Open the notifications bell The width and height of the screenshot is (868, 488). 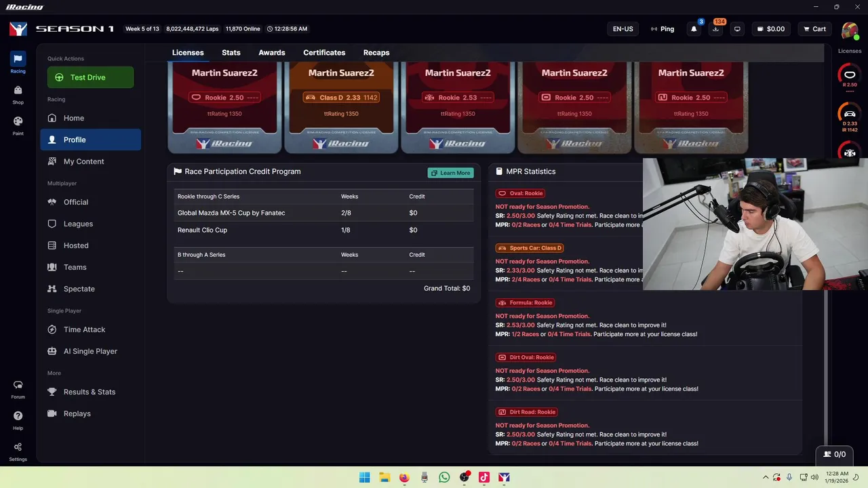(x=694, y=29)
